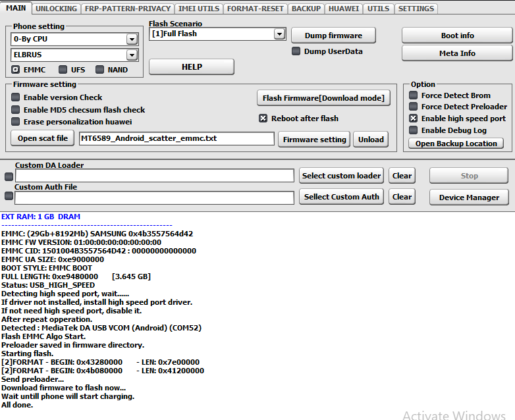Image resolution: width=515 pixels, height=420 pixels.
Task: Expand the Flash Scenario Full Flash dropdown
Action: coord(279,34)
